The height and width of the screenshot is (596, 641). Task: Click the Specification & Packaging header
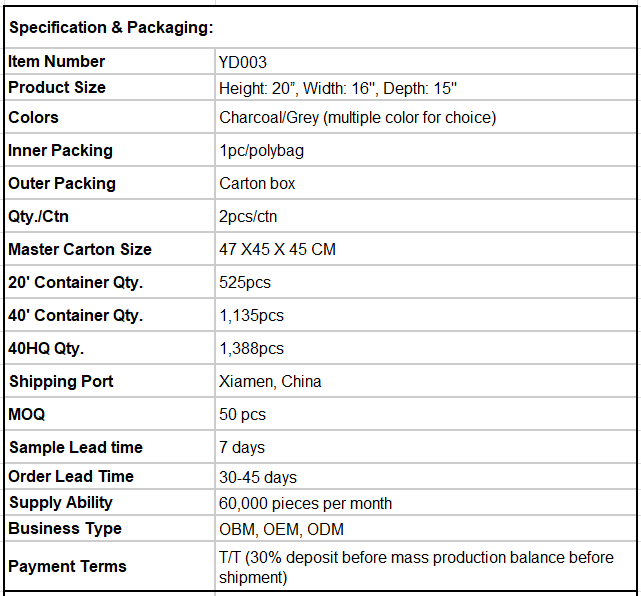[x=111, y=28]
